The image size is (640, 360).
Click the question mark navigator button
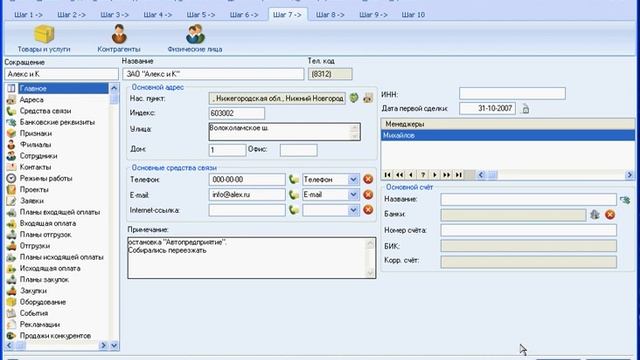point(423,175)
